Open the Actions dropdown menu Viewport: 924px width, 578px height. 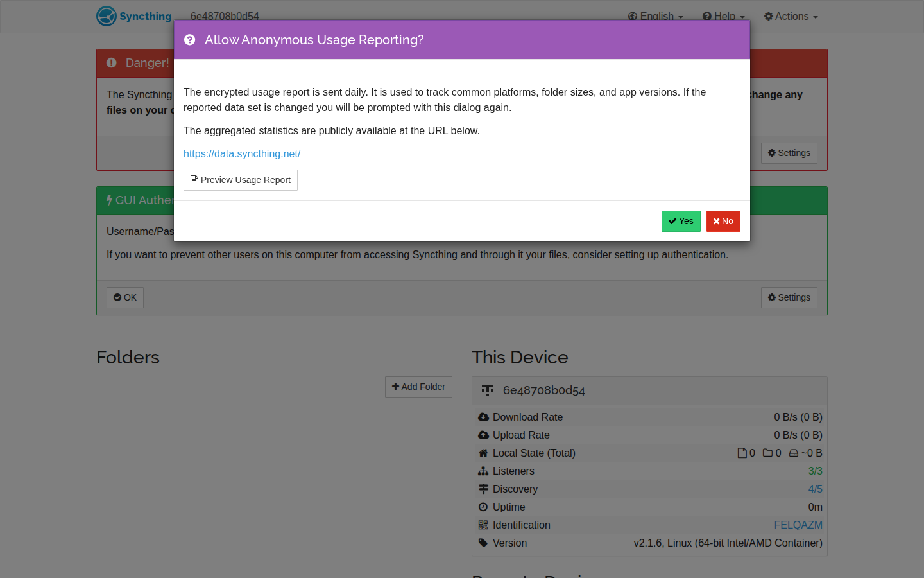[791, 17]
